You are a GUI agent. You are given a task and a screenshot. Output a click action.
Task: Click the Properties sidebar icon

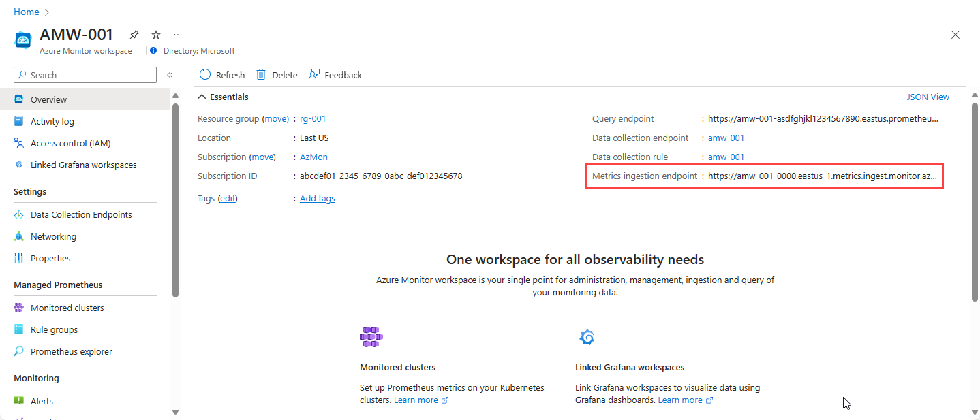19,258
